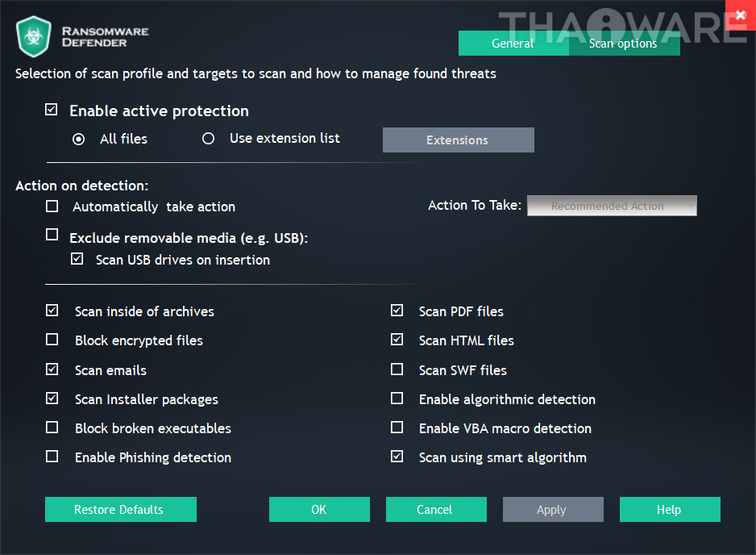Expand the Action To Take dropdown

coord(612,206)
